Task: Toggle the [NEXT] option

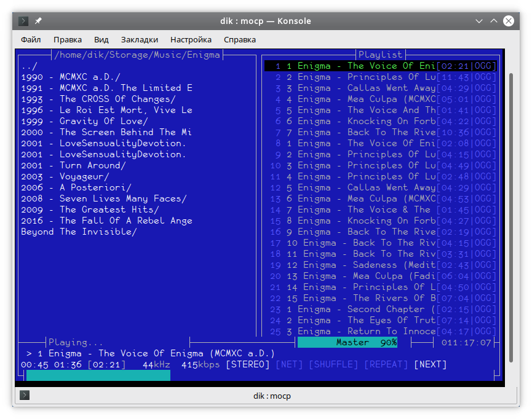Action: click(431, 364)
